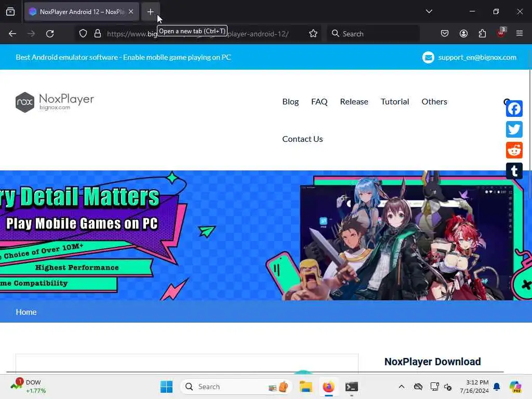Click the taskbar Search box
The image size is (532, 399).
(236, 387)
